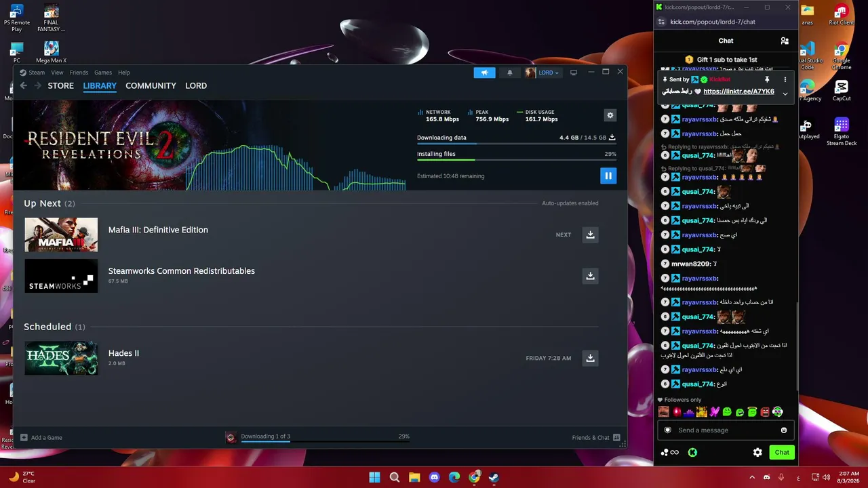Open the CapCut desktop shortcut
Image resolution: width=868 pixels, height=488 pixels.
tap(842, 91)
